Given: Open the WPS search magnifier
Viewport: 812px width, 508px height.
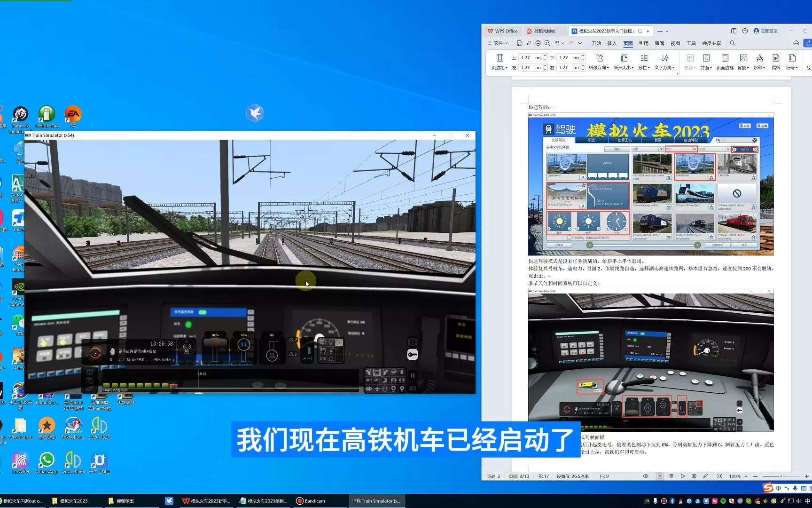Looking at the screenshot, I should point(732,43).
